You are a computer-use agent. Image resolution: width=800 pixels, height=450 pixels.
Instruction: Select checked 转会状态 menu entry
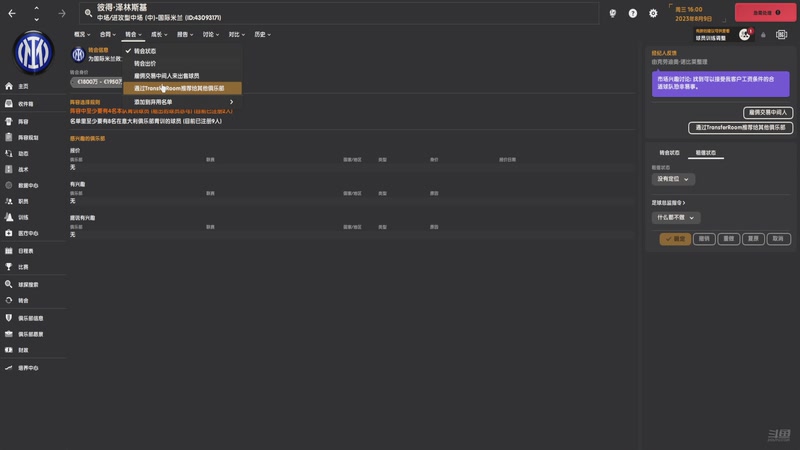tap(182, 51)
